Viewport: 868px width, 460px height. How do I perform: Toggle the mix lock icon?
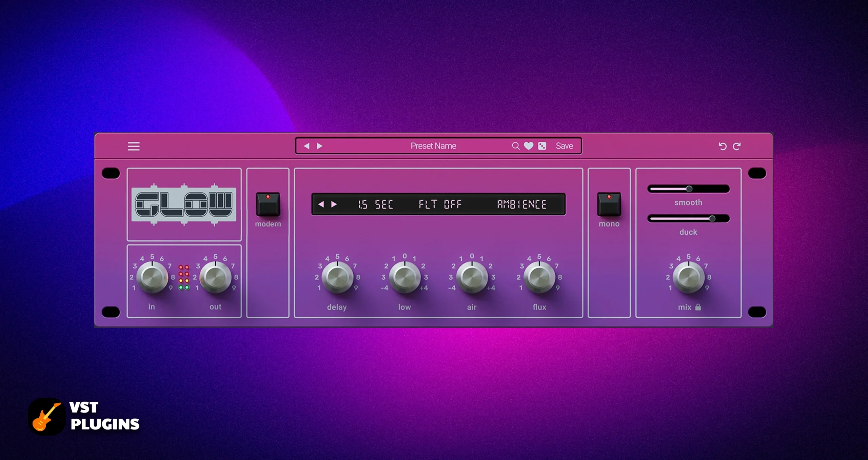pos(698,307)
